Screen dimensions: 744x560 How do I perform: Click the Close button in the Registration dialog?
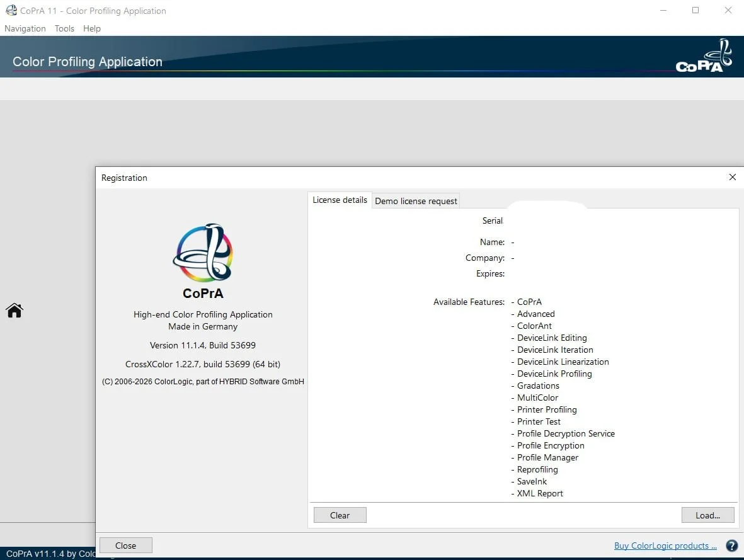pyautogui.click(x=126, y=546)
